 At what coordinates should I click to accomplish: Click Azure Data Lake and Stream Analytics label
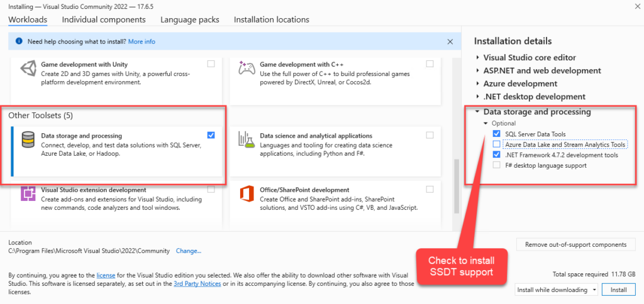point(565,144)
